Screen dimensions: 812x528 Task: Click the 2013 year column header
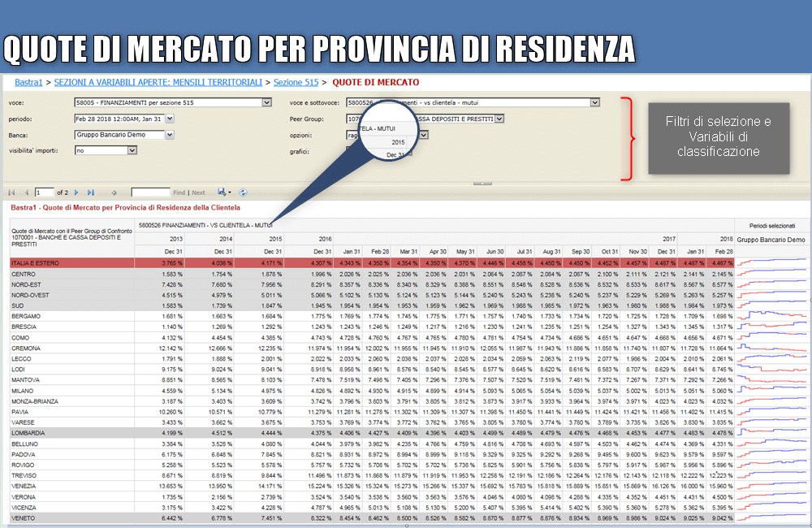coord(176,239)
